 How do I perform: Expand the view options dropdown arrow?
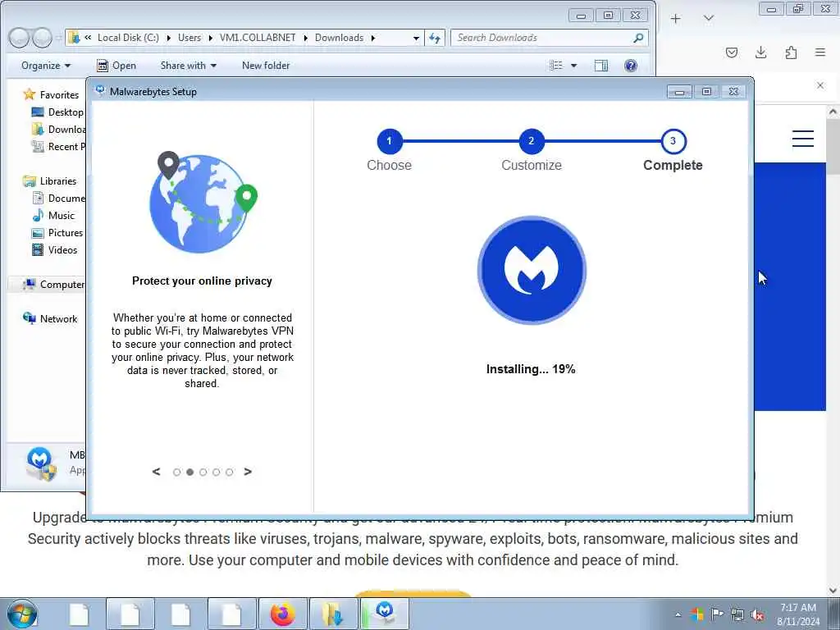point(573,66)
